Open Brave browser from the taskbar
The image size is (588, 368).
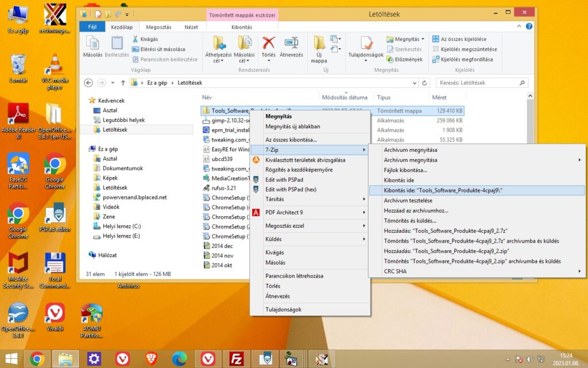(x=151, y=359)
